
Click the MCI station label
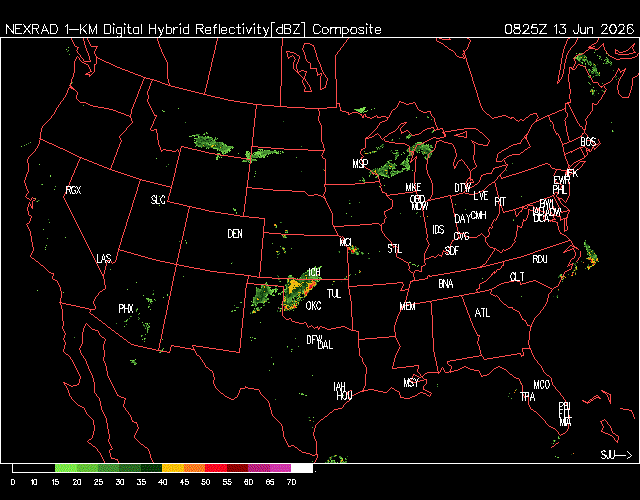345,242
